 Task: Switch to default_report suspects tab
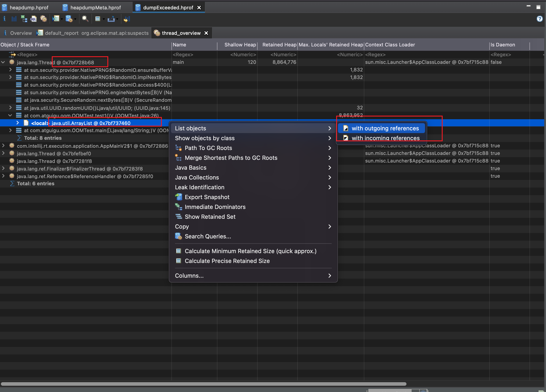(x=93, y=33)
